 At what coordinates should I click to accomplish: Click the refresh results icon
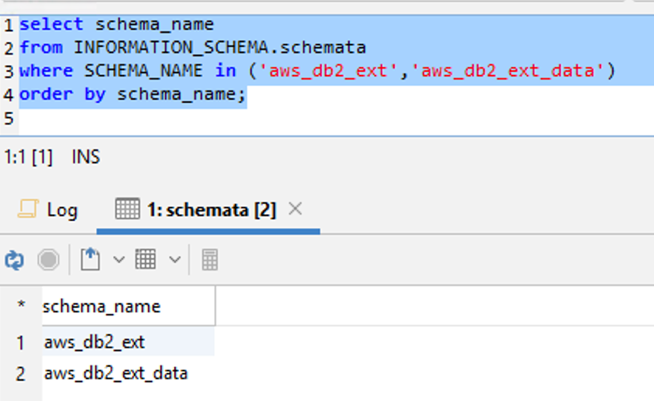[x=14, y=260]
